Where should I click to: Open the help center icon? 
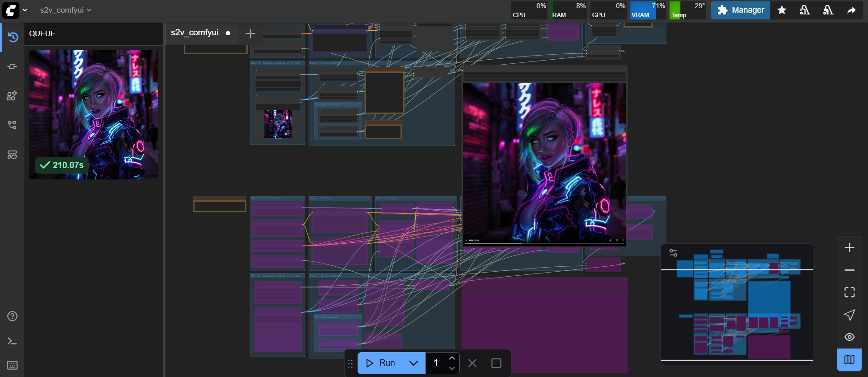[x=12, y=316]
